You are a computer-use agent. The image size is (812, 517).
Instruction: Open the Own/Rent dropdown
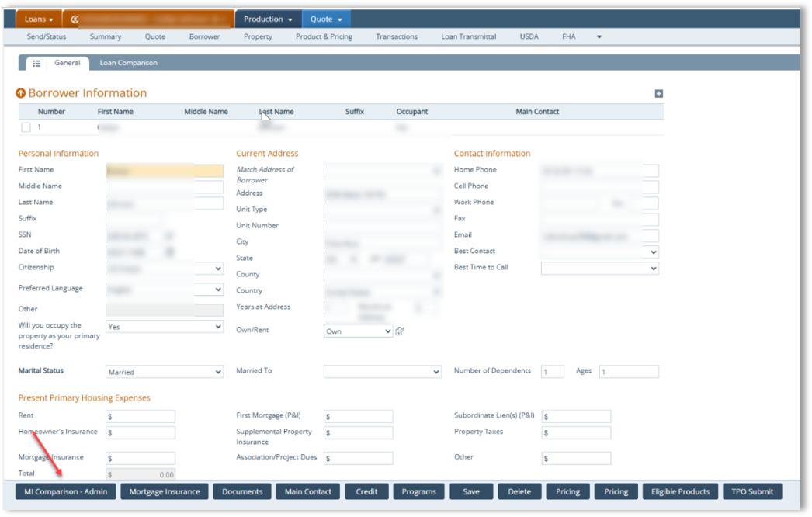[x=358, y=331]
